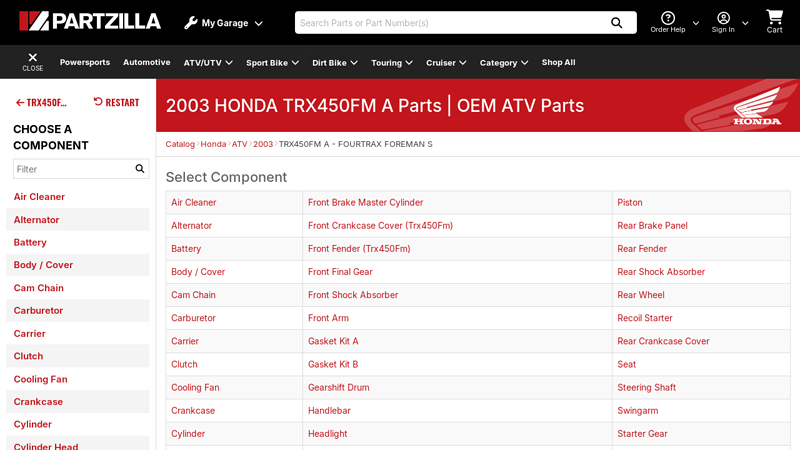Open Handlebar component
Image resolution: width=800 pixels, height=450 pixels.
(x=329, y=411)
